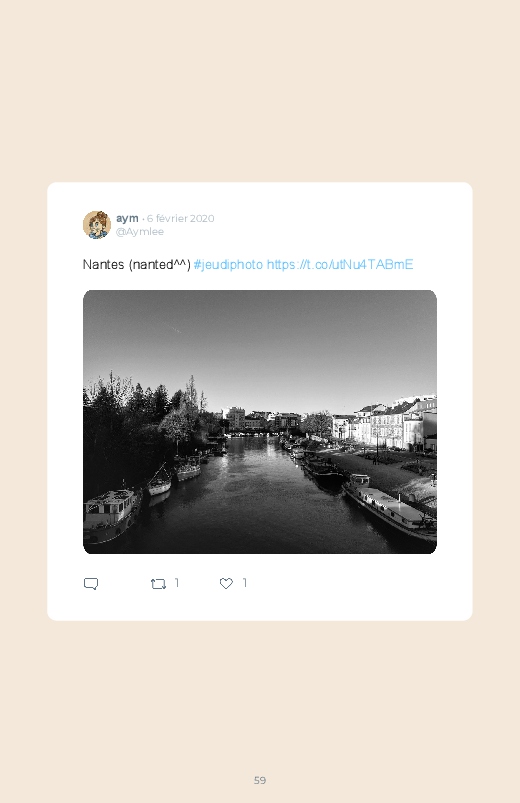Click the white buildings on right of photo
This screenshot has width=520, height=803.
coord(385,424)
